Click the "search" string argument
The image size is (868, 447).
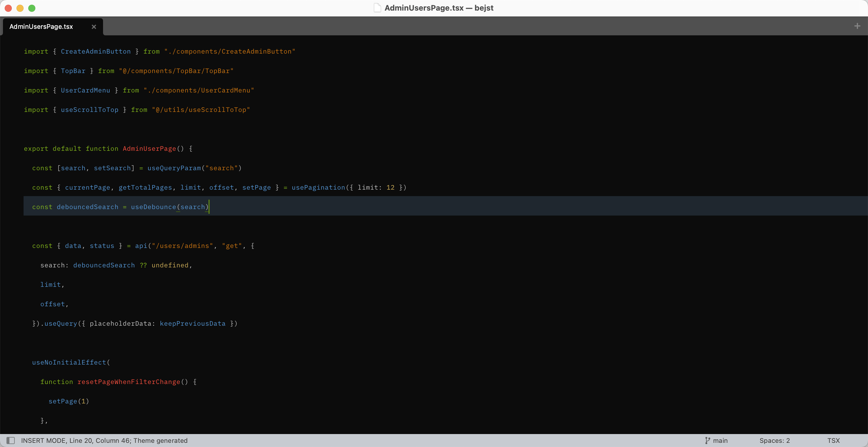[221, 168]
